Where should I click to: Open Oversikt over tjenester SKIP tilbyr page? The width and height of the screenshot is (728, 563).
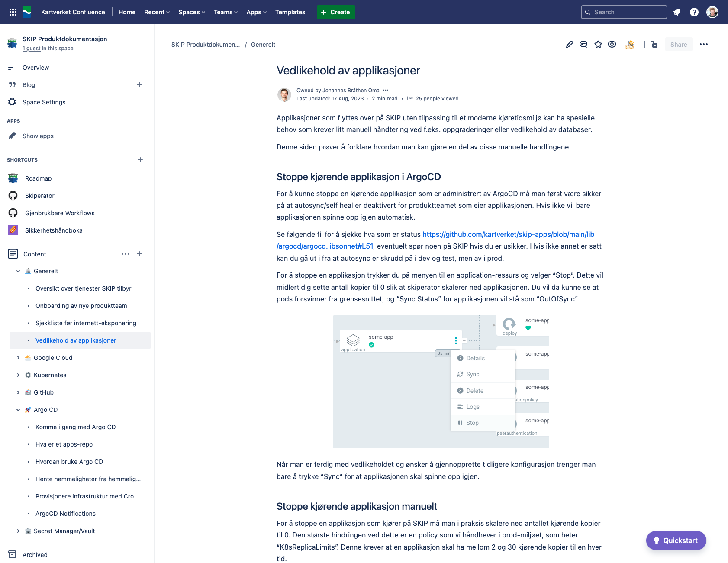point(83,288)
